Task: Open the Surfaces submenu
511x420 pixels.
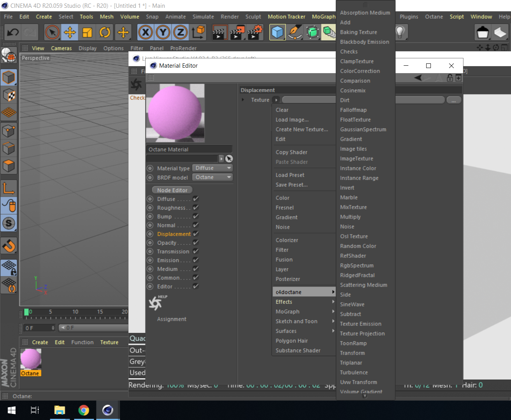Action: [304, 331]
